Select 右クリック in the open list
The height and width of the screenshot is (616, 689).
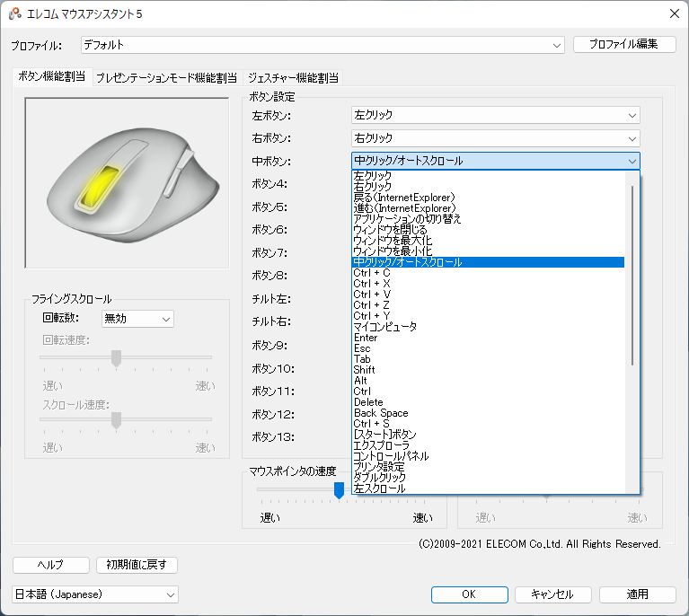(x=488, y=186)
